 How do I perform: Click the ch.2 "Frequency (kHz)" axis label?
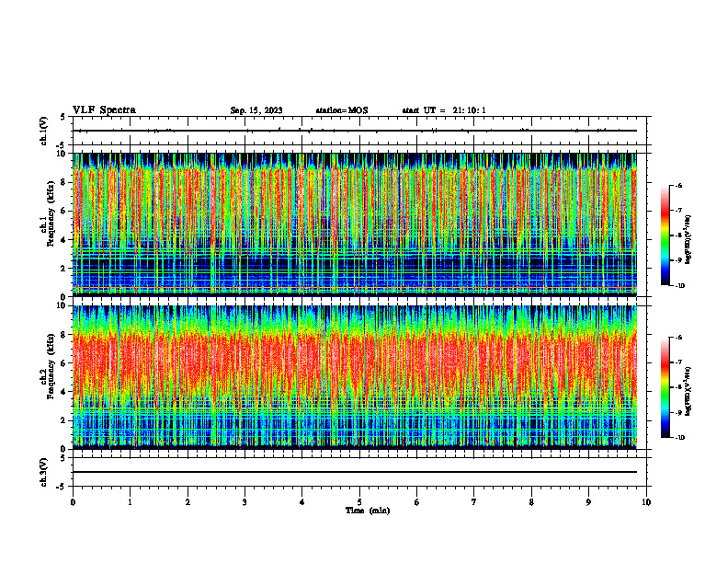pos(51,366)
